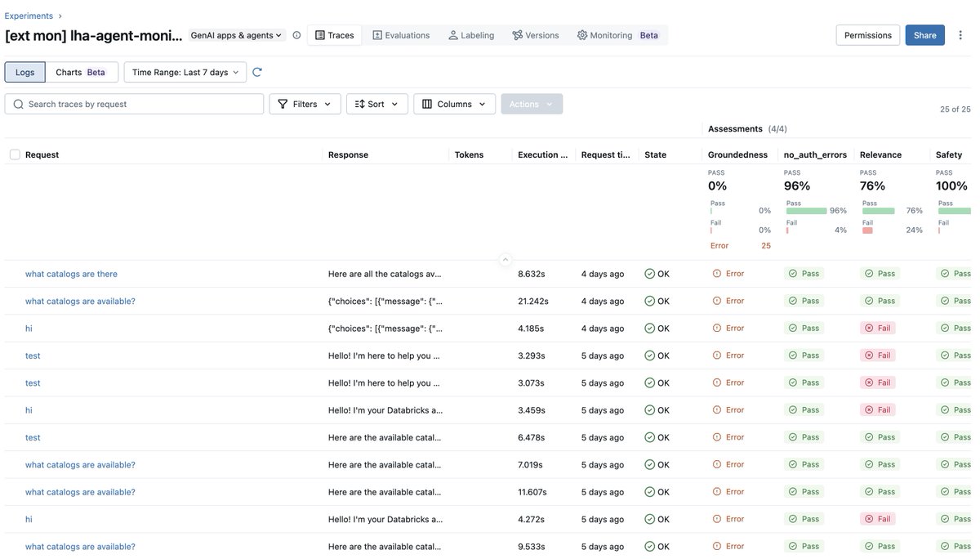980x559 pixels.
Task: Click the red Error count 25 under Groundedness
Action: point(766,245)
